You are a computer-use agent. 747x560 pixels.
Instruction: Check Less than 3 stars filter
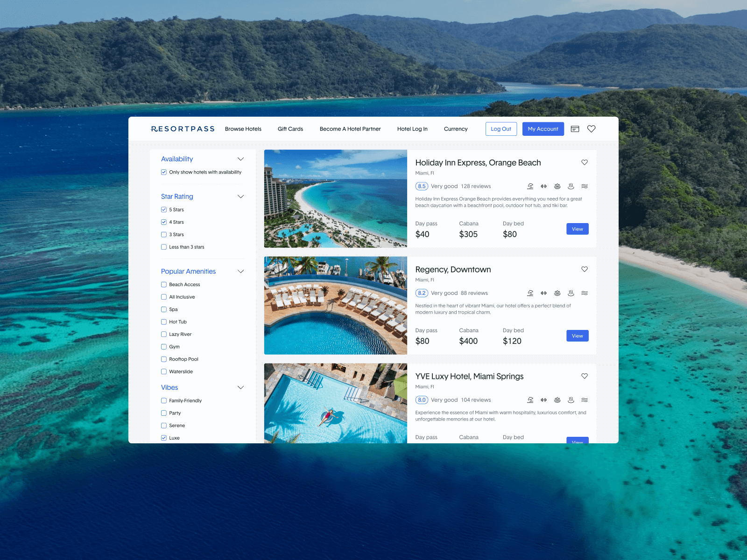(164, 247)
